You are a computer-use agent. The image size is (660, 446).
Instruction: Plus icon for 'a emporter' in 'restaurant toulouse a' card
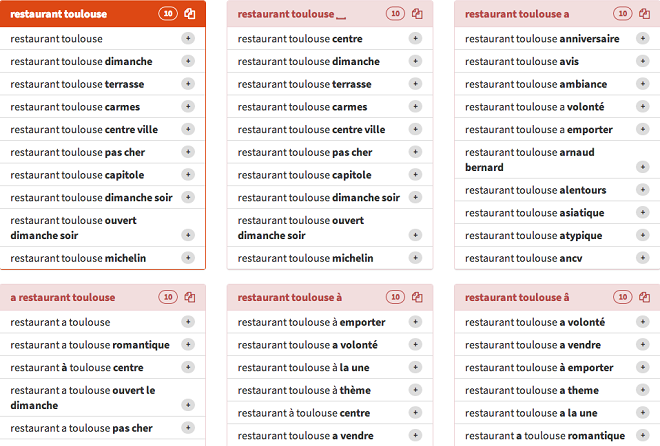tap(643, 129)
